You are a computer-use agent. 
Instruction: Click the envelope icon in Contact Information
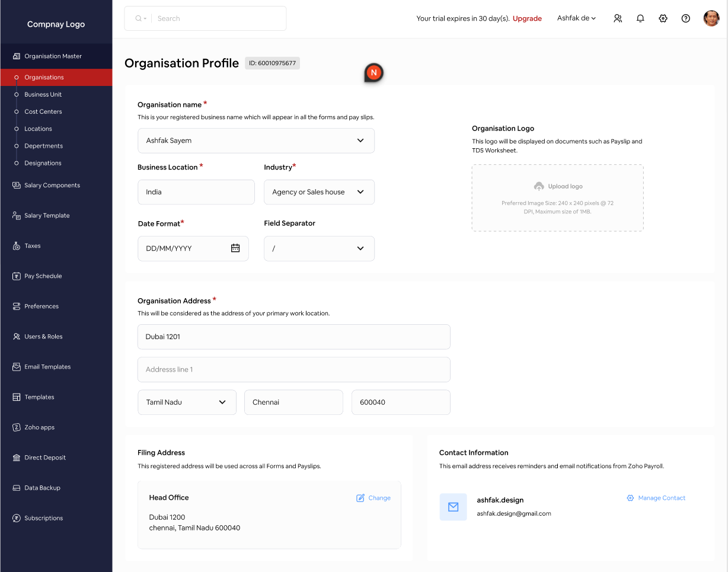[453, 507]
